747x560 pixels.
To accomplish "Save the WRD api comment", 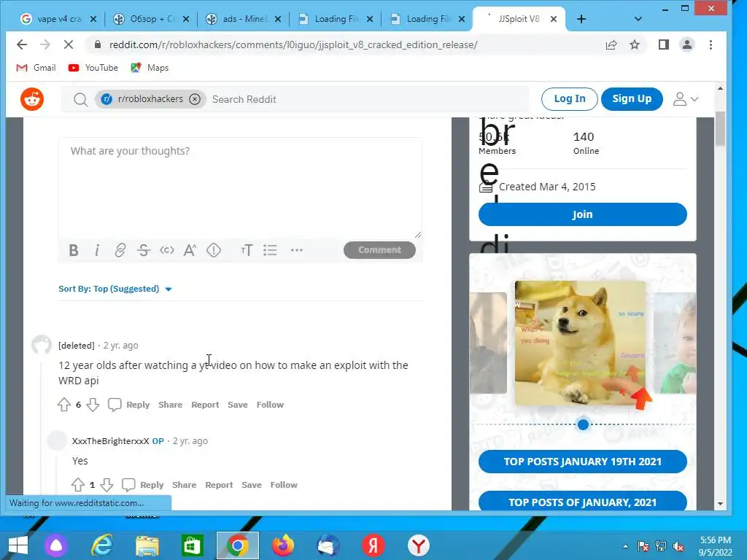I will click(x=238, y=405).
